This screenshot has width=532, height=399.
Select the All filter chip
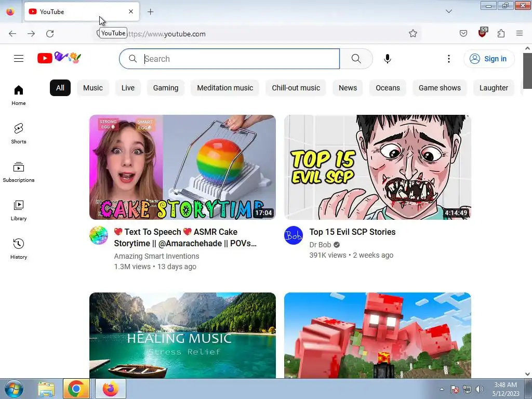point(60,88)
